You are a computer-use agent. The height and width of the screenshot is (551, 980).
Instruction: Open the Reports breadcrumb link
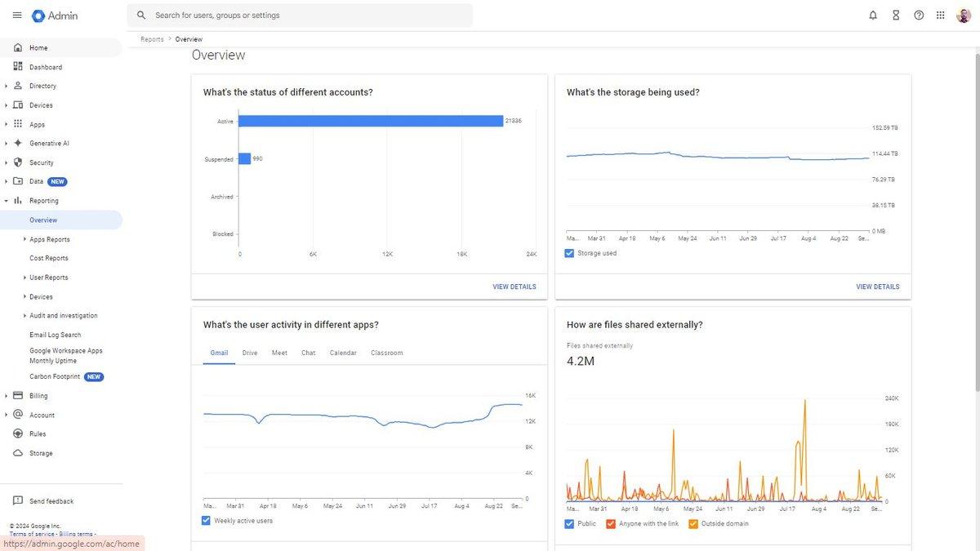(x=152, y=39)
